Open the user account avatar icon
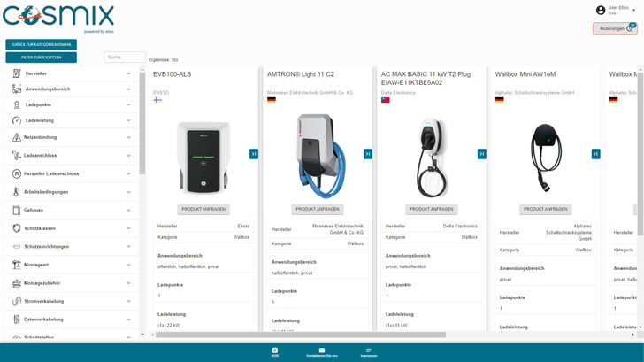The image size is (644, 362). [x=601, y=10]
